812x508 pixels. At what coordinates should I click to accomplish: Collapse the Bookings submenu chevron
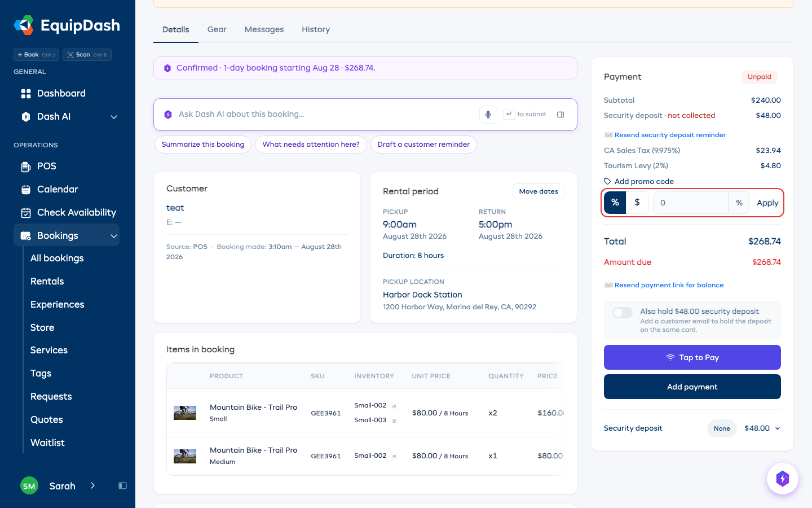[114, 236]
